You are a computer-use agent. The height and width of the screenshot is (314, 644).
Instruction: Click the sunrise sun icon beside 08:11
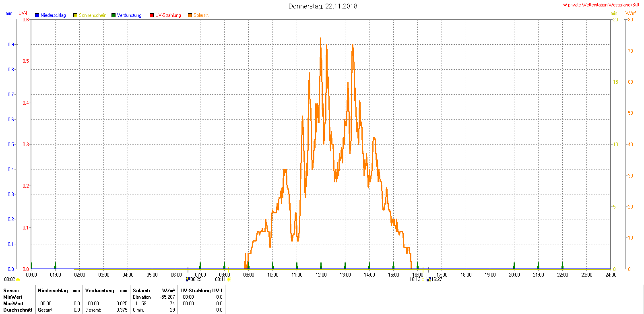[x=229, y=279]
